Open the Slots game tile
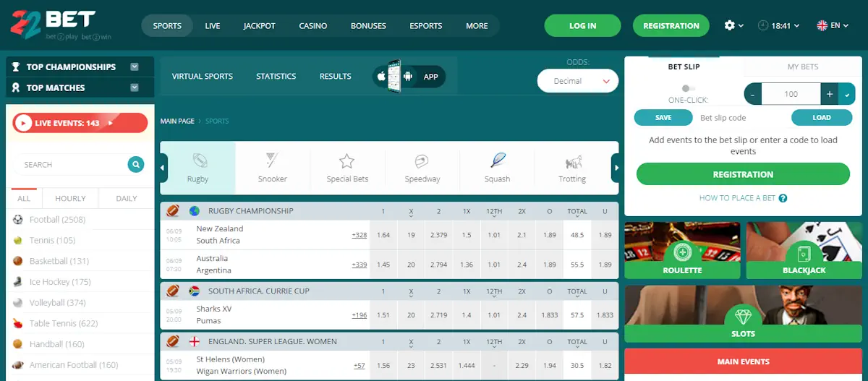Viewport: 868px width, 381px height. [743, 314]
